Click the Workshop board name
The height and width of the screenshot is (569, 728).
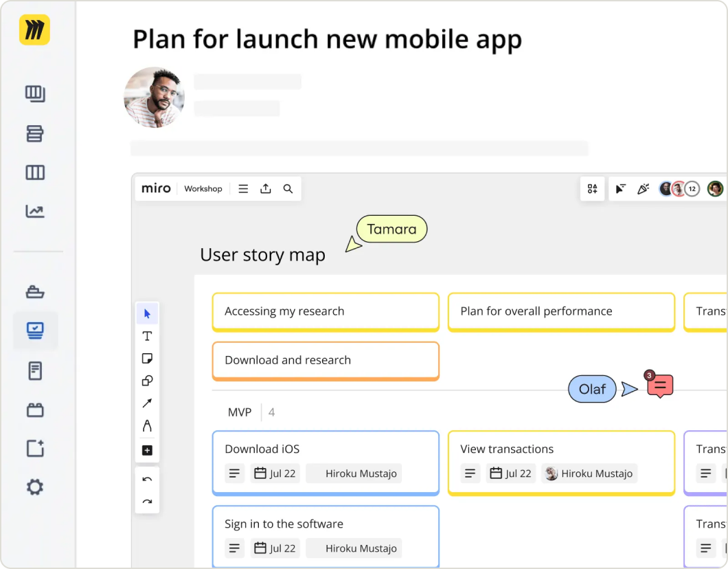coord(203,188)
